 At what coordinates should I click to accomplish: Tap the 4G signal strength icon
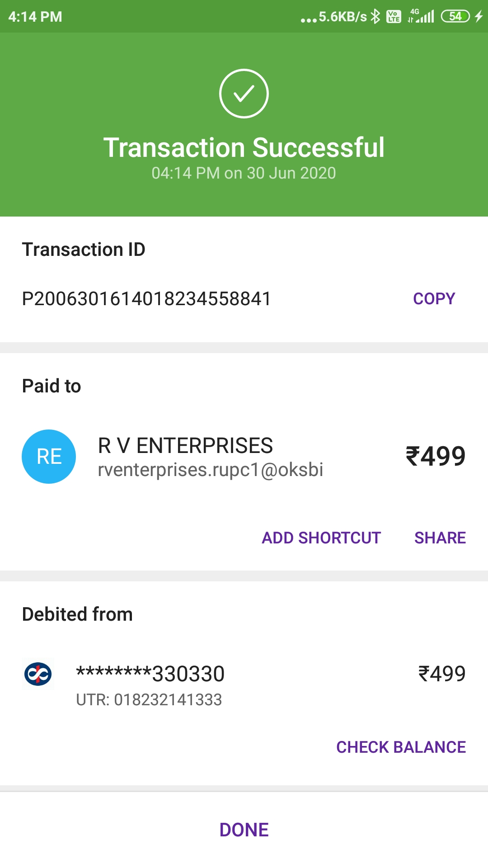click(421, 16)
